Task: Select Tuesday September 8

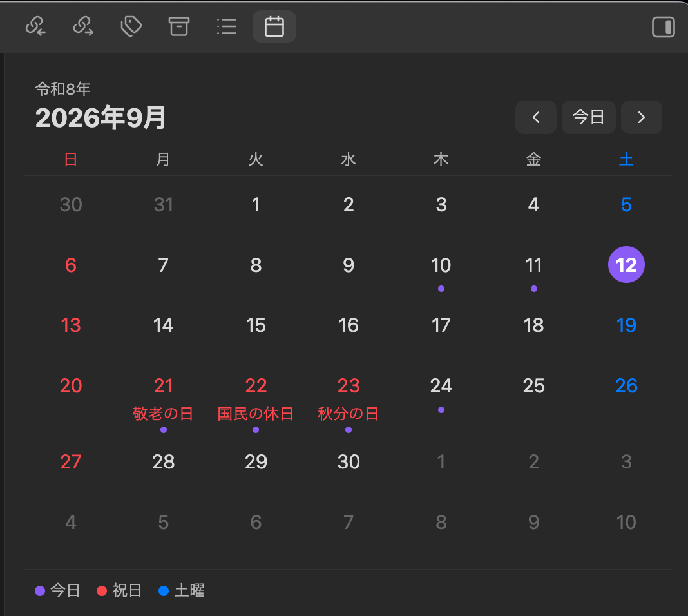Action: tap(256, 265)
